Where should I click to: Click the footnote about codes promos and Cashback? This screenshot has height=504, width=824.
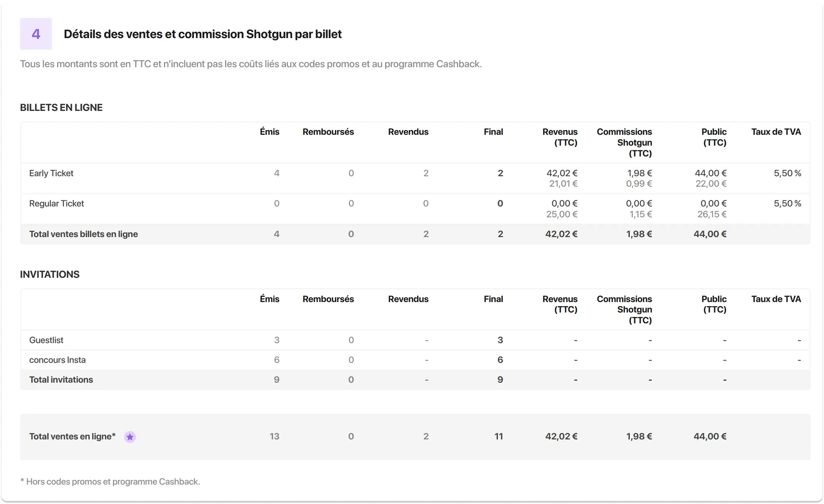click(x=110, y=481)
